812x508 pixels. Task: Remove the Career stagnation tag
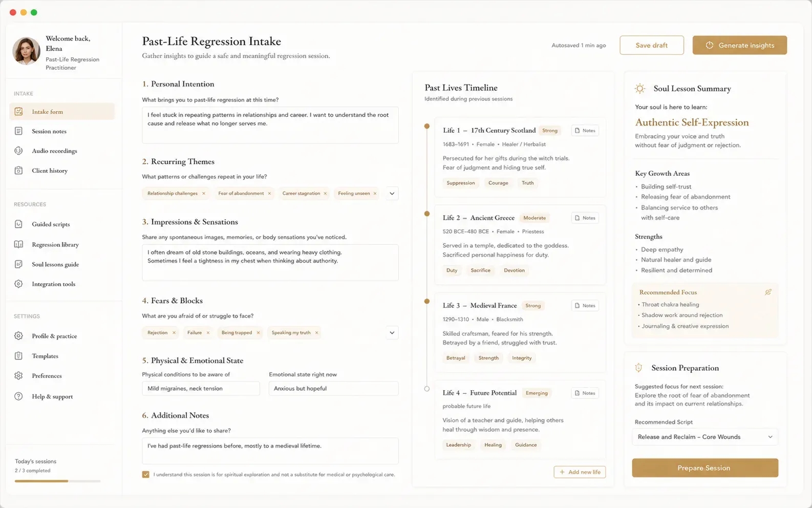tap(325, 194)
